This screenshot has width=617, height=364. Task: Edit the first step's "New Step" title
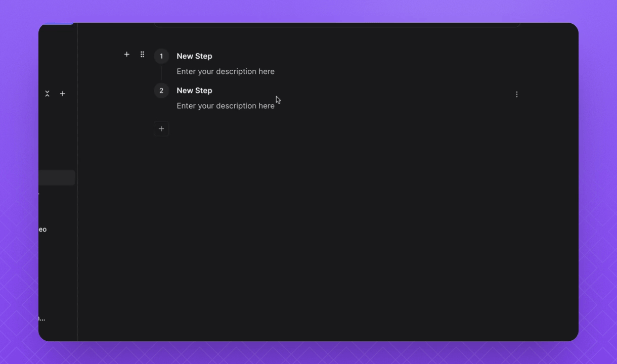point(194,56)
